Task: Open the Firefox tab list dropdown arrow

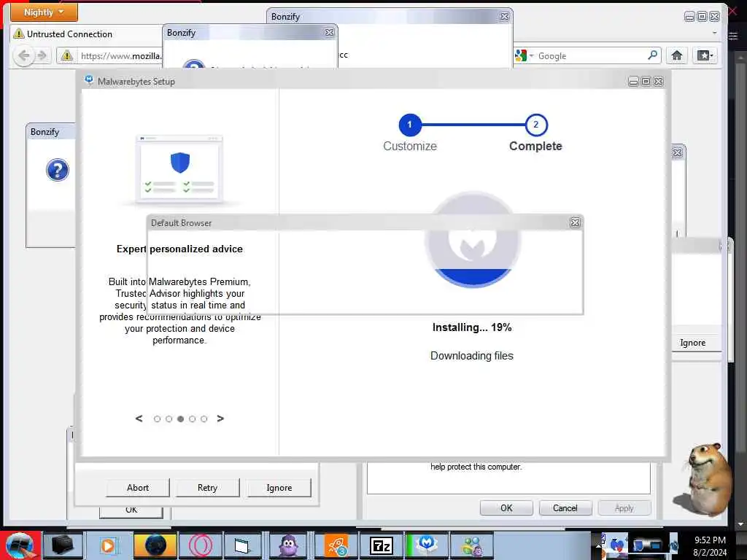Action: [x=714, y=34]
